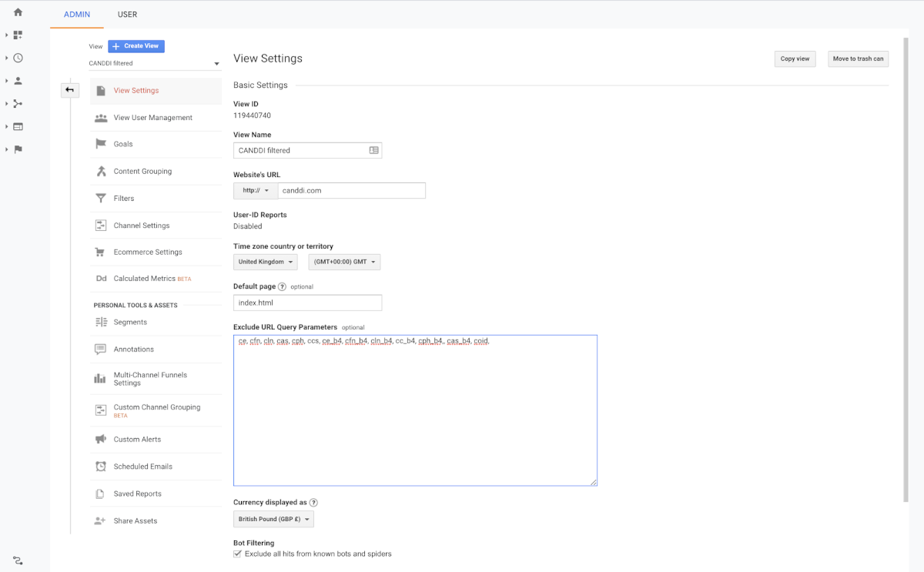Click the Move to trash can button

[858, 59]
